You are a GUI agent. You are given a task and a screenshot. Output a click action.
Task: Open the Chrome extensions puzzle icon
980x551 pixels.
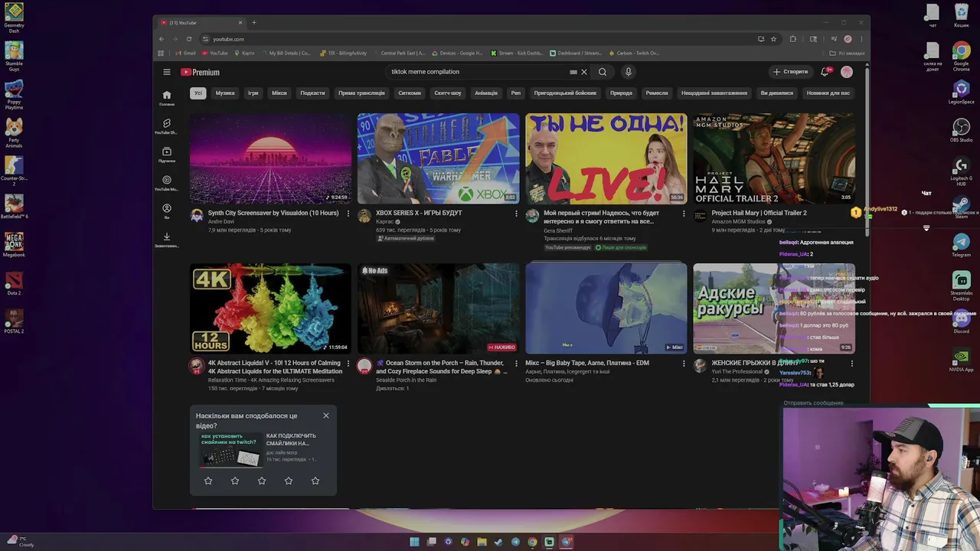(x=793, y=39)
